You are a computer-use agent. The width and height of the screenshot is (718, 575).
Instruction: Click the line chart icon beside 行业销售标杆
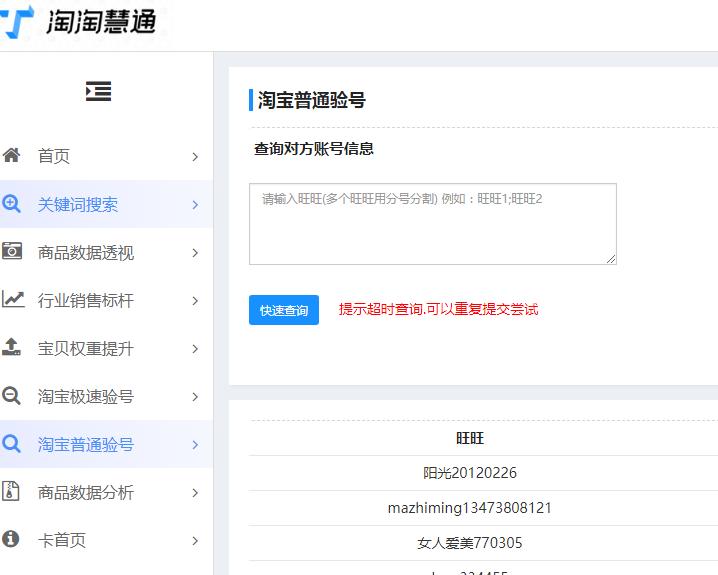click(x=13, y=299)
